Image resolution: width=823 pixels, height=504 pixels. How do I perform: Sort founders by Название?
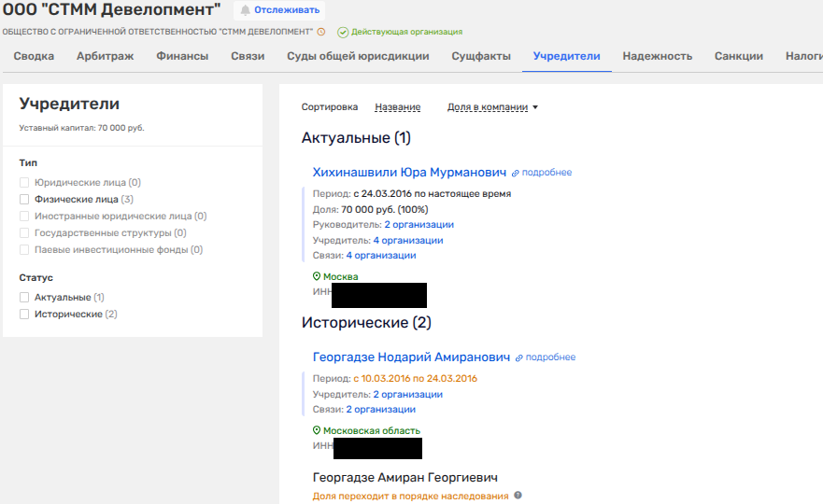(397, 107)
